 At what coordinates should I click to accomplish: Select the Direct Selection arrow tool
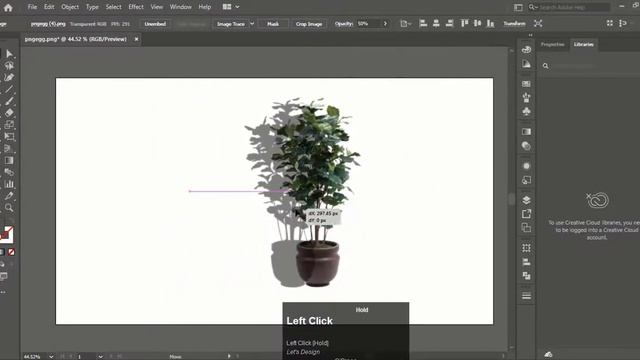9,54
